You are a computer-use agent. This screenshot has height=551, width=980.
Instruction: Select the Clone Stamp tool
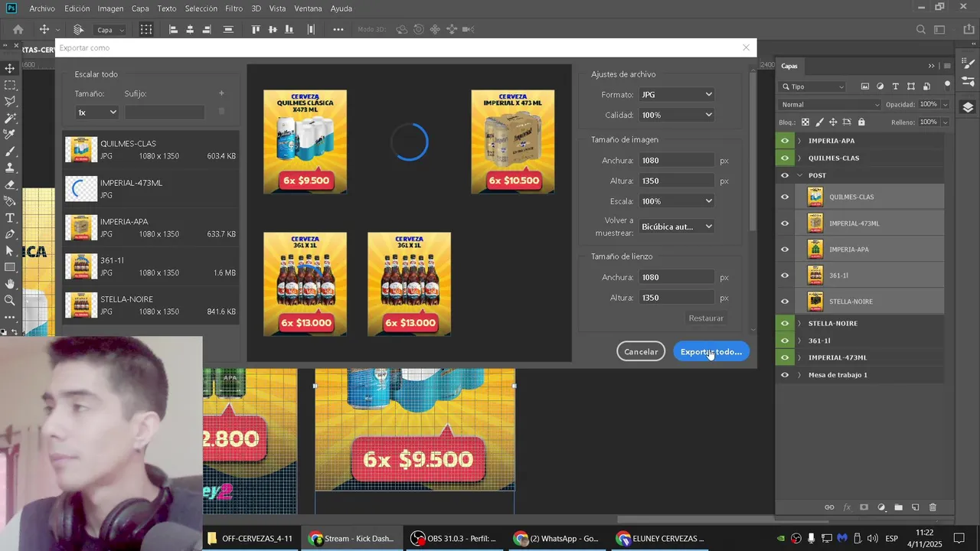tap(10, 168)
